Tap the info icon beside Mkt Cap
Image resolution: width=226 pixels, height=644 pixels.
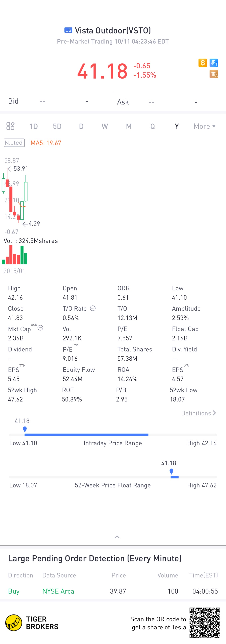pyautogui.click(x=40, y=328)
